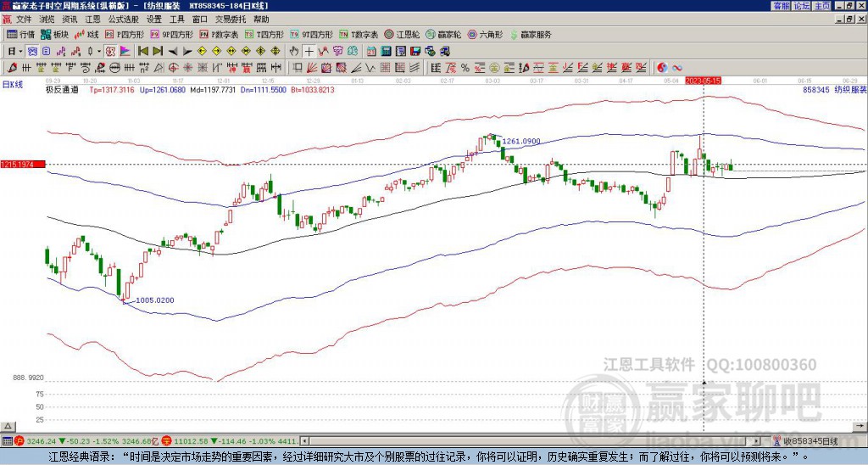Click the up-triangle panel expander
Image resolution: width=868 pixels, height=465 pixels.
click(7, 426)
